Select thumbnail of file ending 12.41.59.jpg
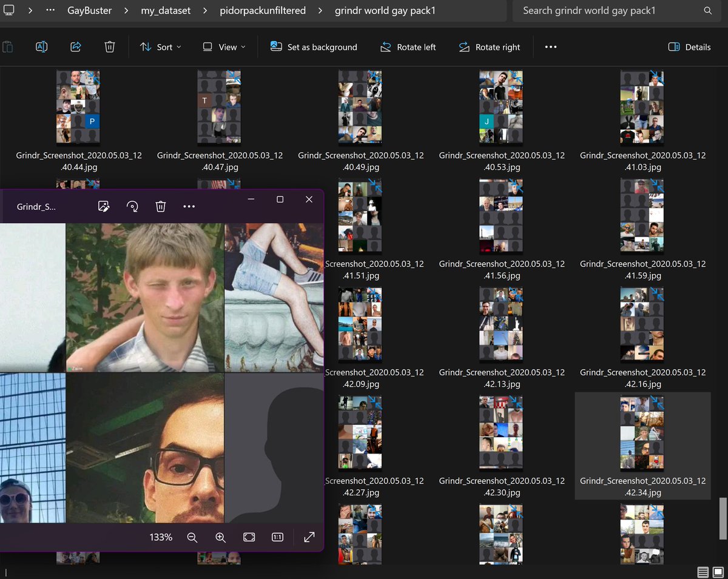 tap(642, 216)
